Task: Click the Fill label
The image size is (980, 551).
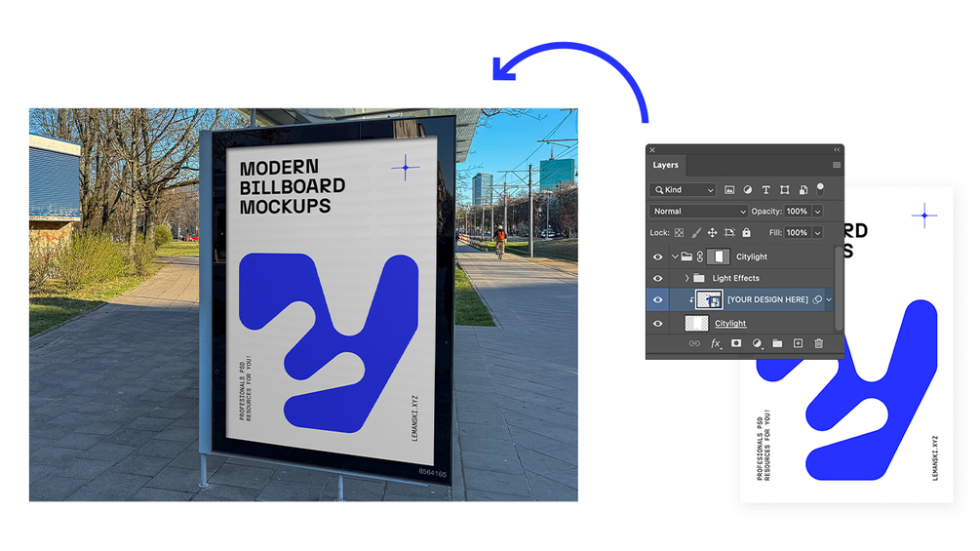Action: (775, 232)
